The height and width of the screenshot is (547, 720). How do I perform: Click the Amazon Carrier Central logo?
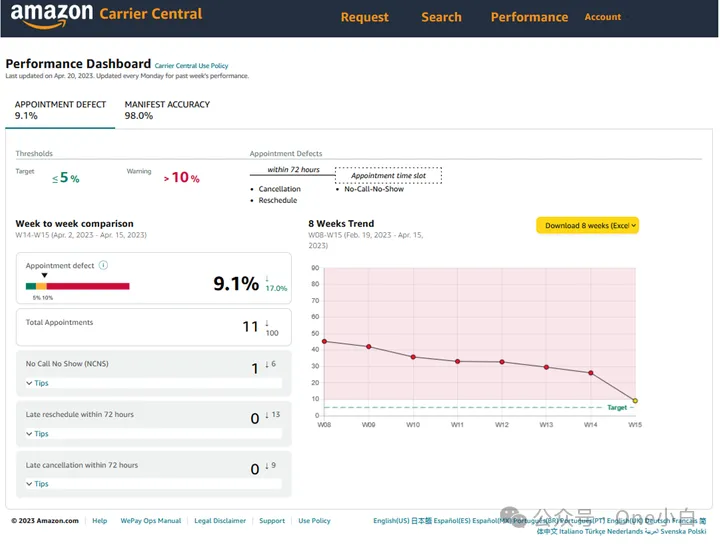106,15
